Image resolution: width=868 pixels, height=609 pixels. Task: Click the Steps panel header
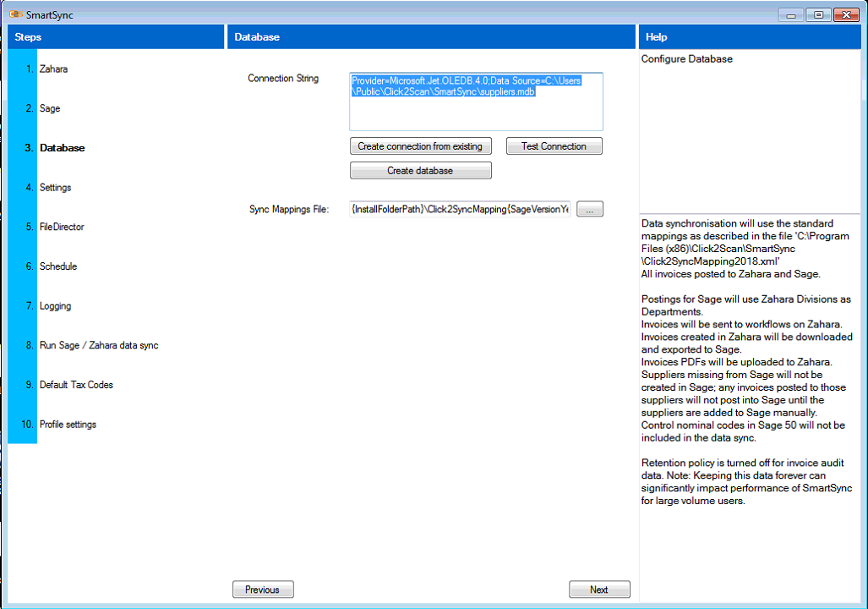point(116,37)
